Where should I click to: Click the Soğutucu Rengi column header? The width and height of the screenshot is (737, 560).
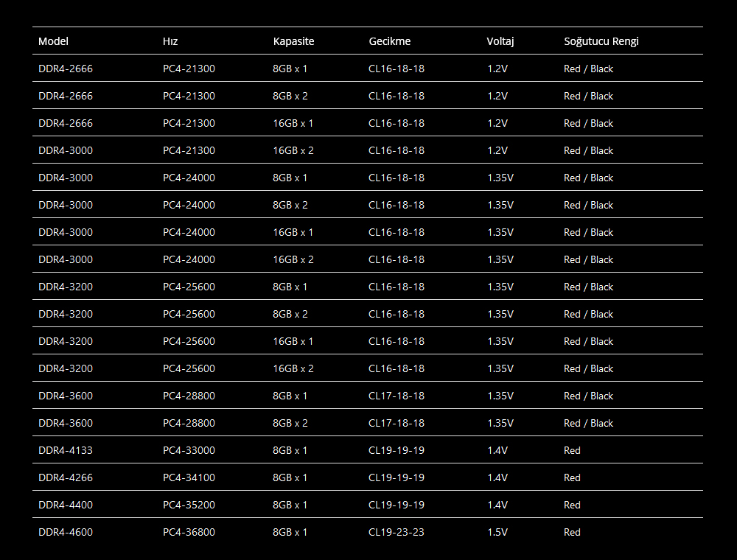601,41
